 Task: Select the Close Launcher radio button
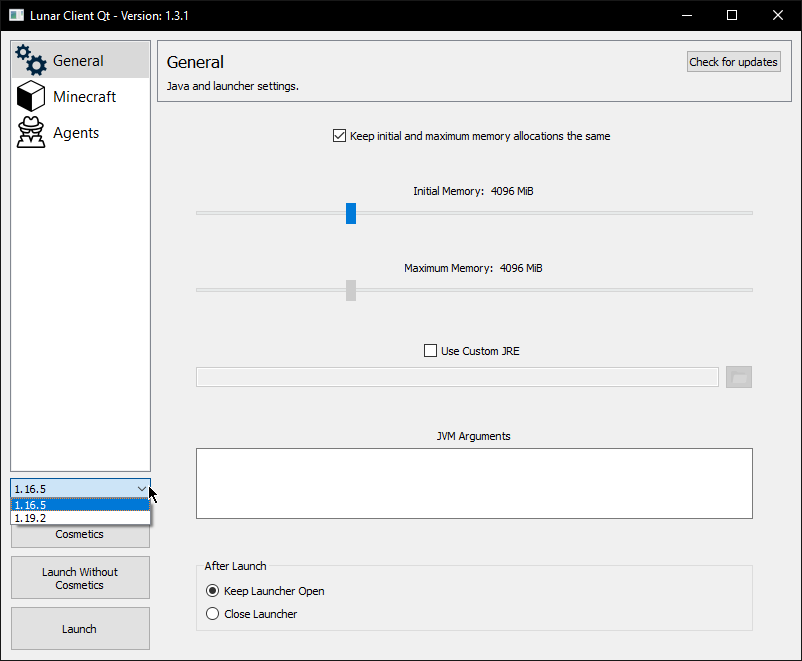pyautogui.click(x=211, y=613)
